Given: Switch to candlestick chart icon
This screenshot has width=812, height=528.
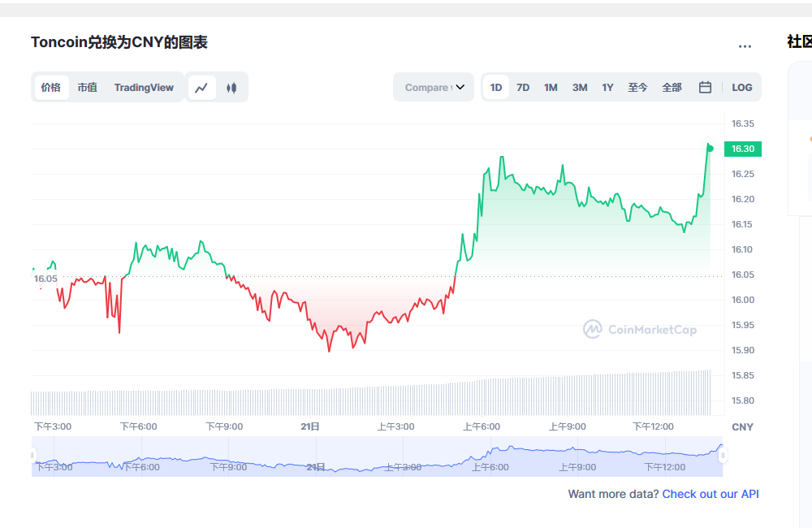Looking at the screenshot, I should [x=231, y=88].
